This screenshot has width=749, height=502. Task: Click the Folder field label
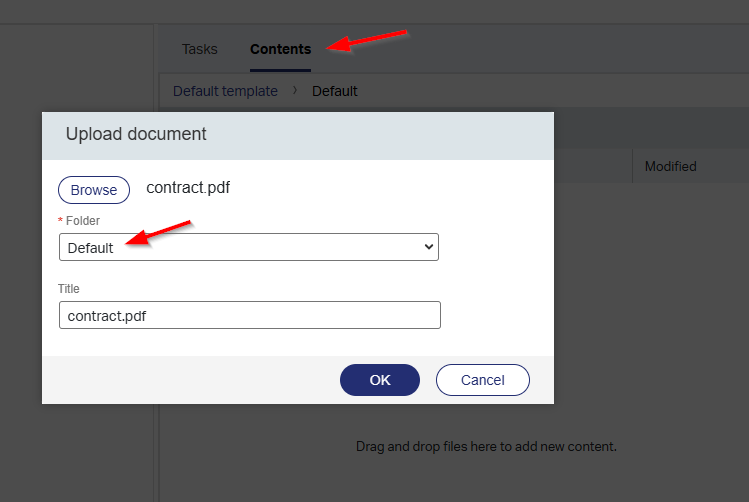[83, 220]
